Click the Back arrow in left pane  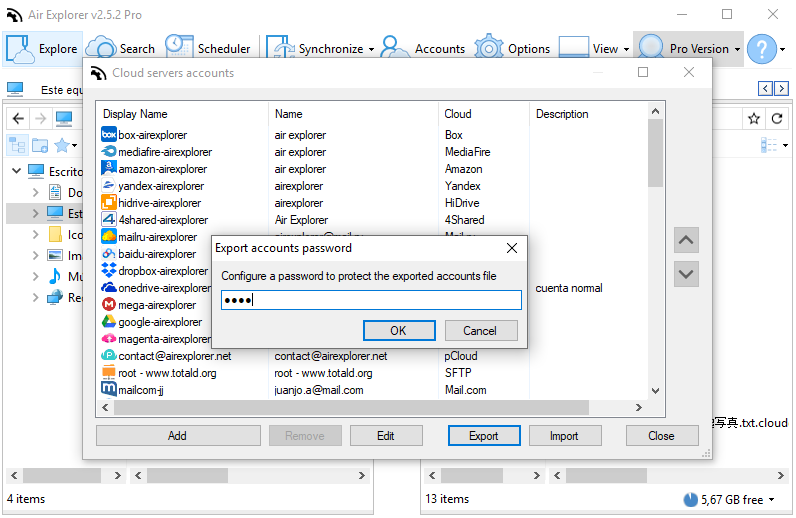(x=18, y=119)
